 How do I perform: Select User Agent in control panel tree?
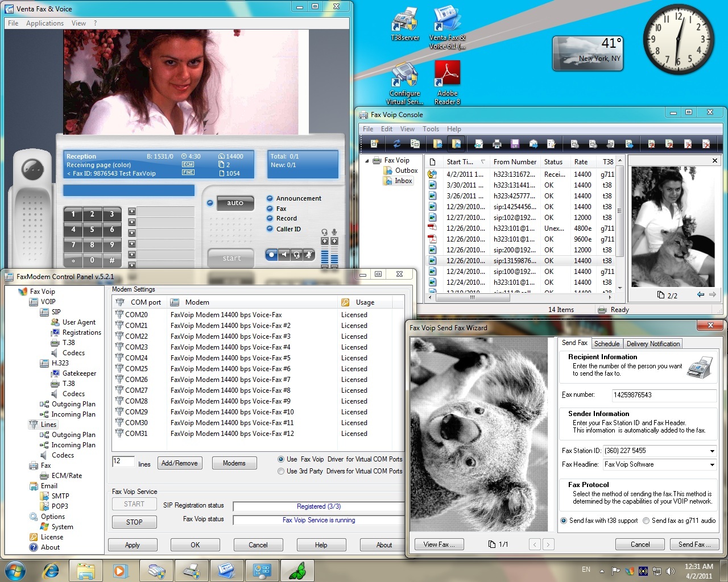78,322
